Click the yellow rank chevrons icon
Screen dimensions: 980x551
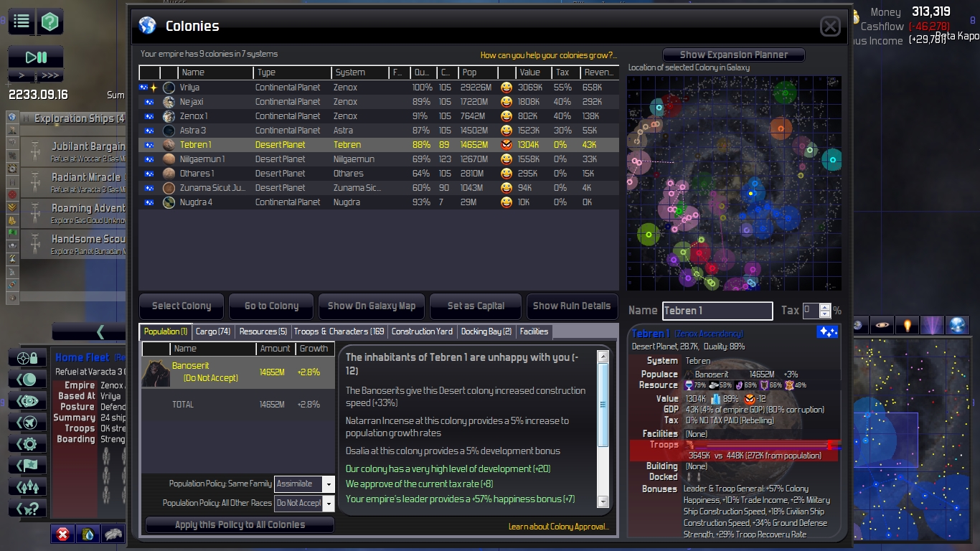click(x=12, y=207)
